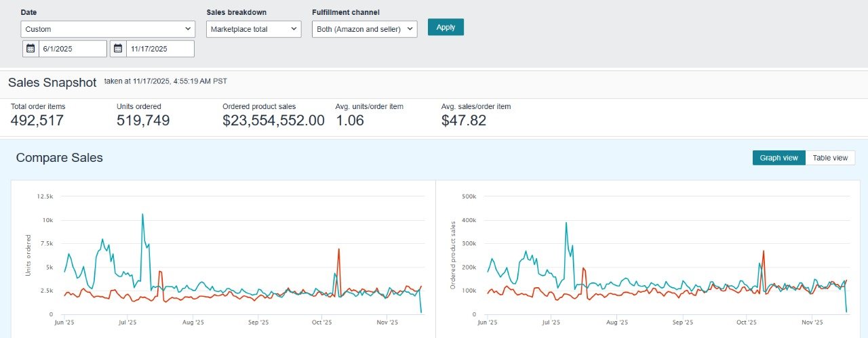The height and width of the screenshot is (338, 868).
Task: Switch to Table view
Action: [x=830, y=158]
